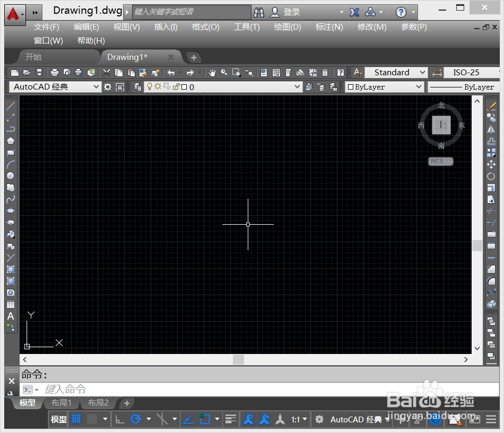This screenshot has width=504, height=433.
Task: Expand the quick access toolbar arrows
Action: point(35,13)
